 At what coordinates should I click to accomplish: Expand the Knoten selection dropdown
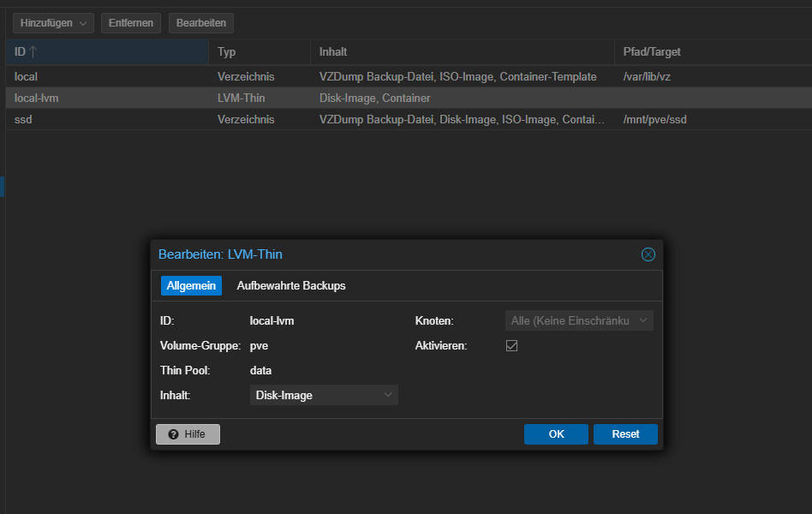579,320
